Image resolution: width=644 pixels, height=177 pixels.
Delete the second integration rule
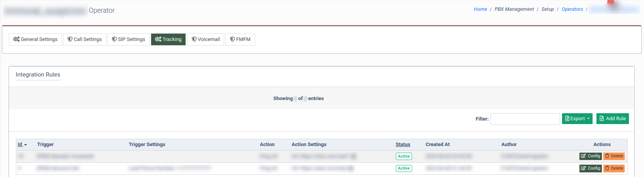coord(614,168)
